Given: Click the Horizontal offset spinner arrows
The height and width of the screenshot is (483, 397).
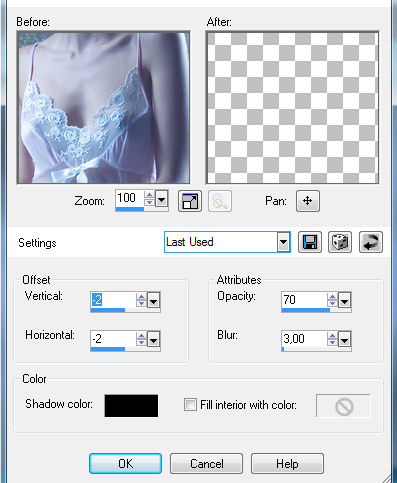Looking at the screenshot, I should click(x=141, y=339).
